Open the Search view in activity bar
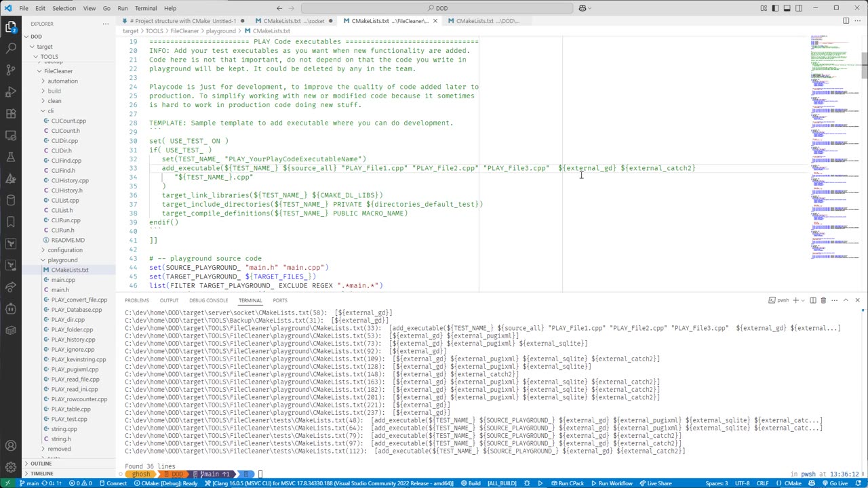This screenshot has height=488, width=868. [x=11, y=49]
